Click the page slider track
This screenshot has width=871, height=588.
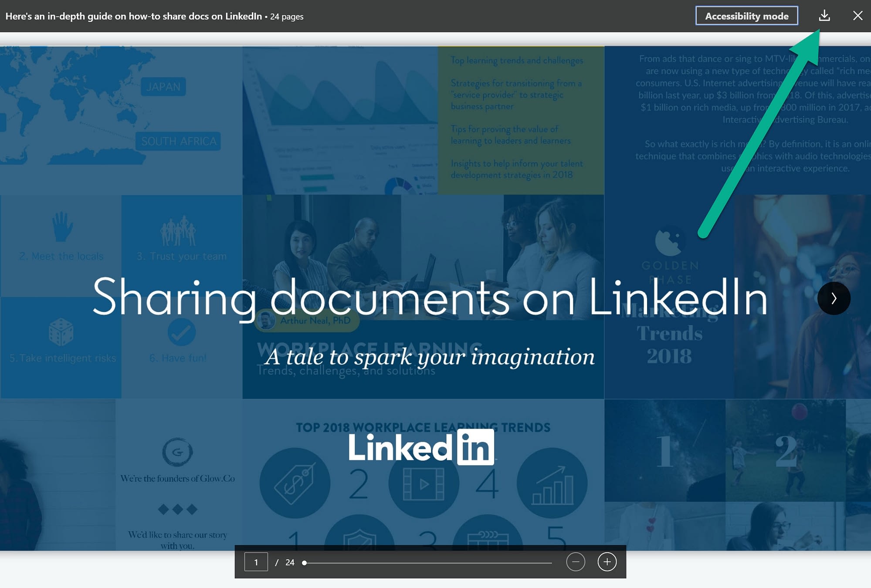point(428,563)
